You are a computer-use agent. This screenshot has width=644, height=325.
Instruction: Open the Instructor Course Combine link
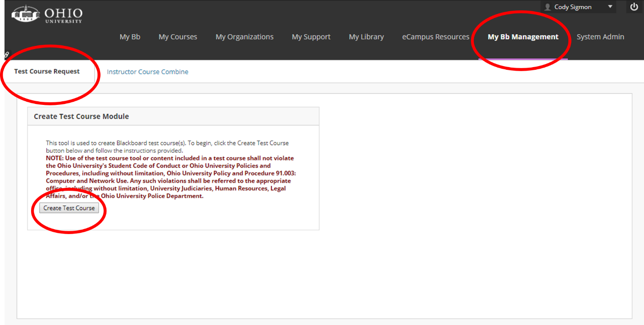pyautogui.click(x=147, y=72)
